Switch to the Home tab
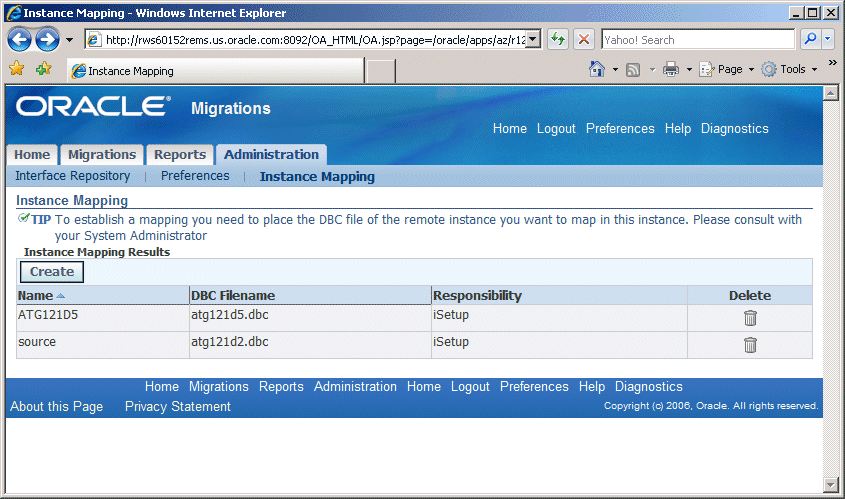This screenshot has width=845, height=499. 32,155
